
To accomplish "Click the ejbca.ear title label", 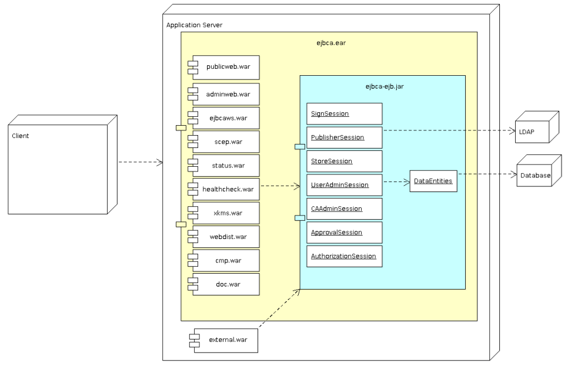I will (x=331, y=43).
